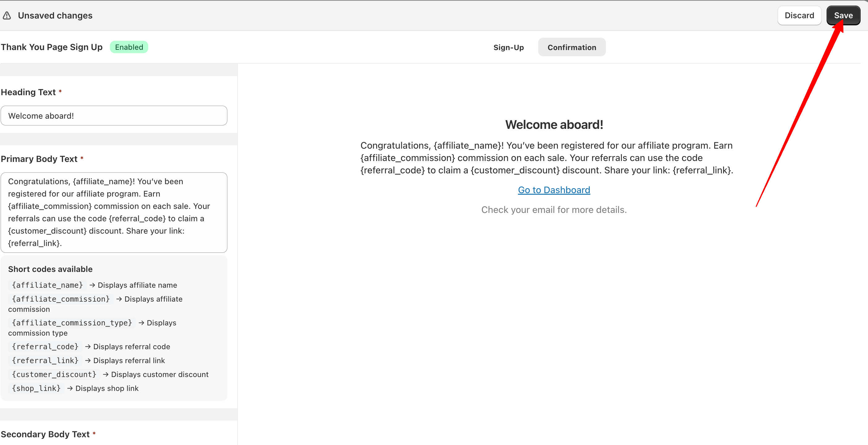Click the {referral_code} short code
Screen dimensions: 868x445
[45, 346]
